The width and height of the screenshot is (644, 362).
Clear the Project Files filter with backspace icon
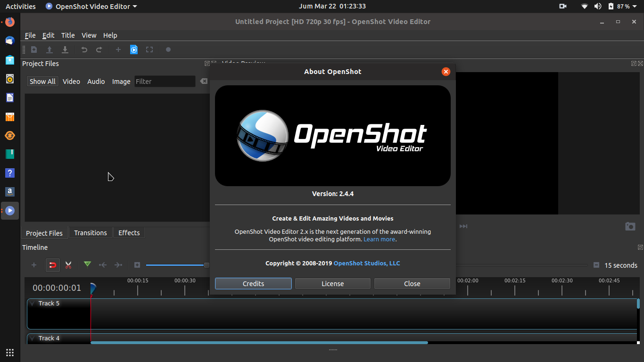click(x=204, y=81)
